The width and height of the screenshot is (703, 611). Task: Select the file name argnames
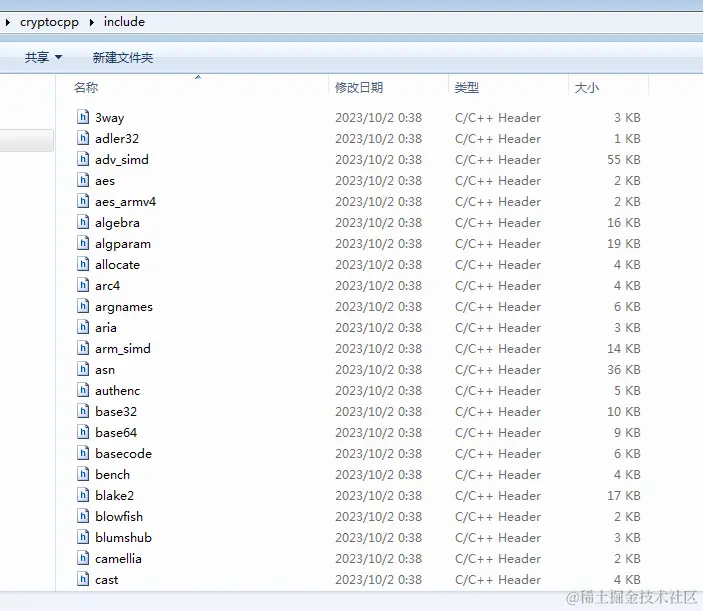click(x=124, y=307)
